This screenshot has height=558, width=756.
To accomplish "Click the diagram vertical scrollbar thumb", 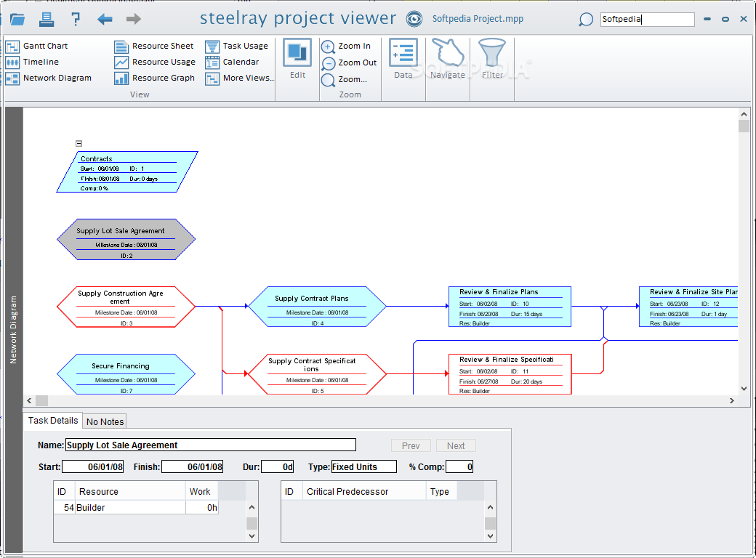I will (744, 126).
